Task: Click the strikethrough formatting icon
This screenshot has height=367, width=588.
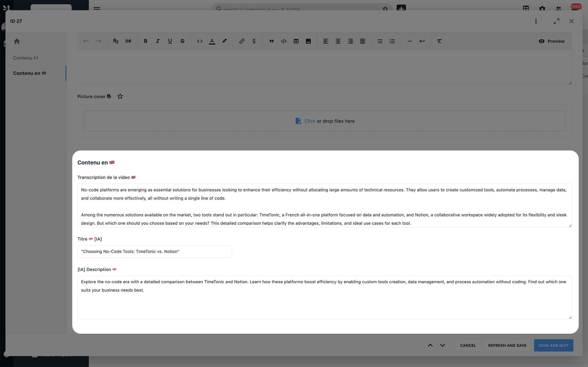Action: click(x=182, y=41)
